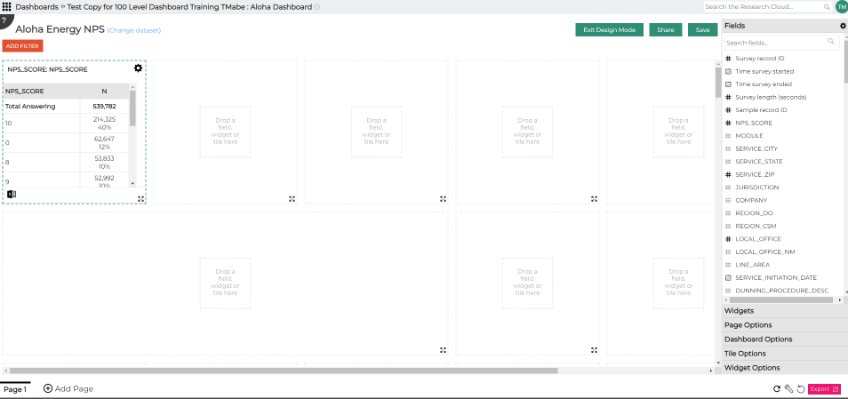Click the help question mark icon
Image resolution: width=848 pixels, height=399 pixels.
[x=4, y=21]
